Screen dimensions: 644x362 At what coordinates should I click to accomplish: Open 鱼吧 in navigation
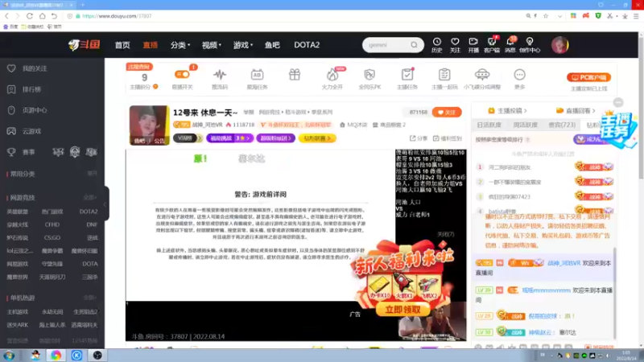pyautogui.click(x=272, y=45)
